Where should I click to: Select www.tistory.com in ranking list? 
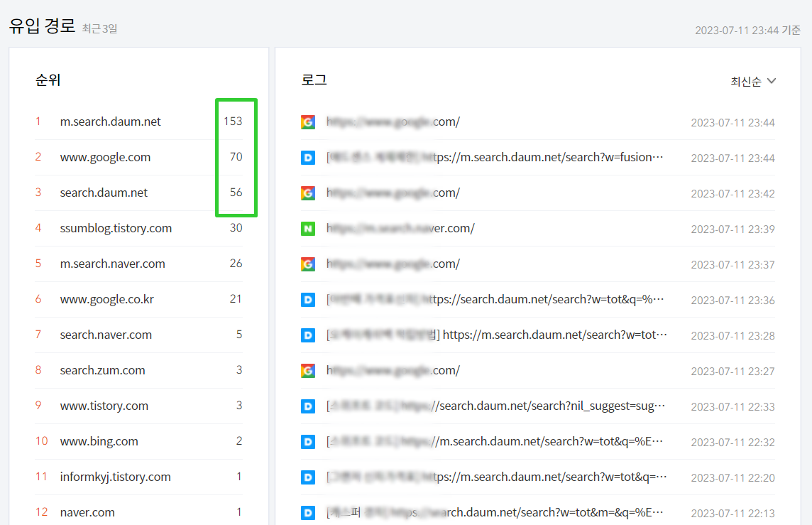(104, 405)
